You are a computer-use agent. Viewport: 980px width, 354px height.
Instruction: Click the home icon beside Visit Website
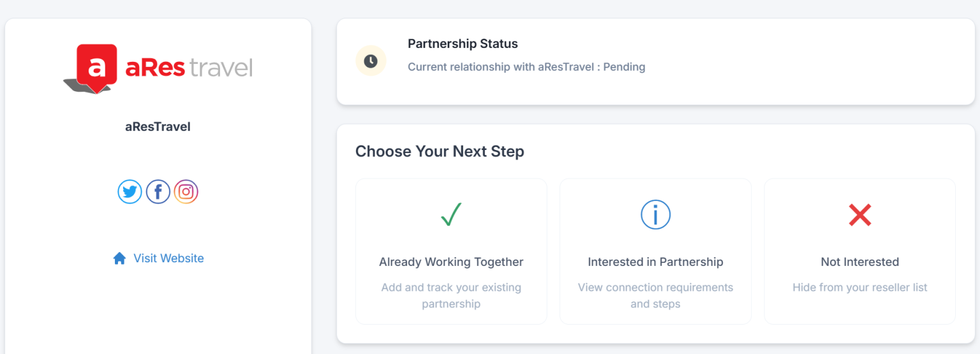pyautogui.click(x=119, y=258)
